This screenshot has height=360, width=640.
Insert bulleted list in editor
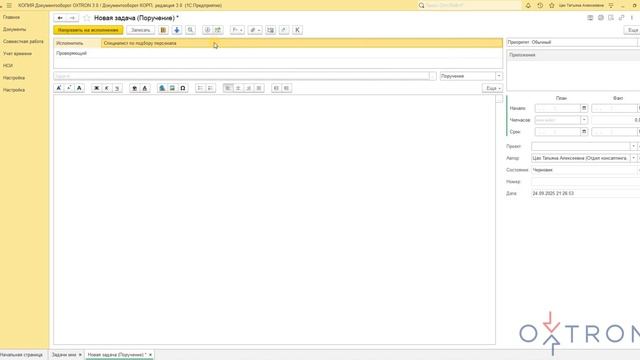[x=200, y=88]
